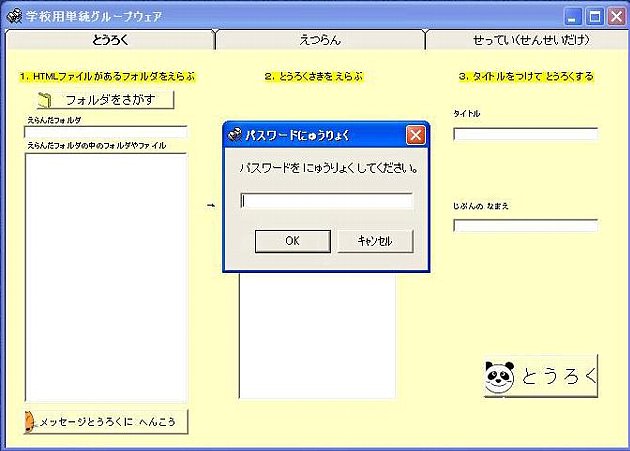
Task: Click the パスワードにゅうりょく dialog title icon
Action: tap(234, 135)
